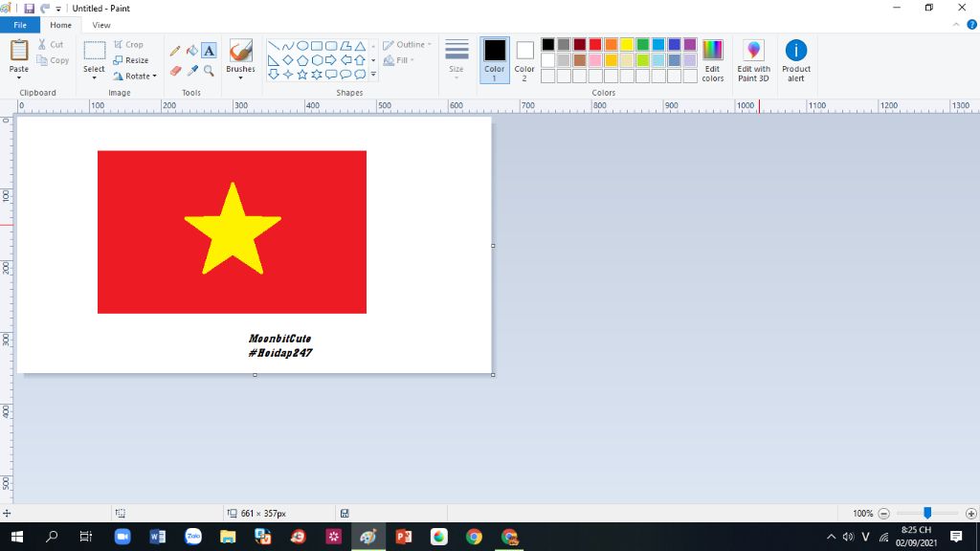Click the Save icon in title bar
Screen dimensions: 980x551
(29, 8)
